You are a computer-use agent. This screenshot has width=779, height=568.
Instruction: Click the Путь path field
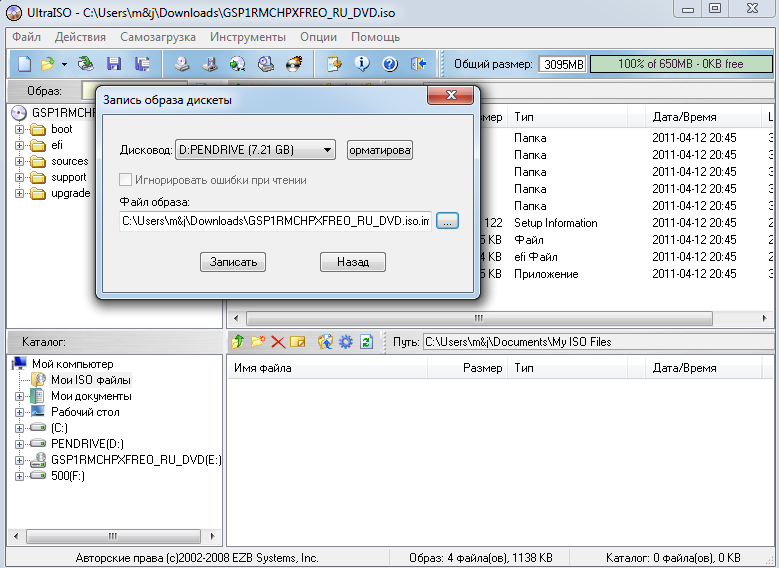(x=598, y=342)
